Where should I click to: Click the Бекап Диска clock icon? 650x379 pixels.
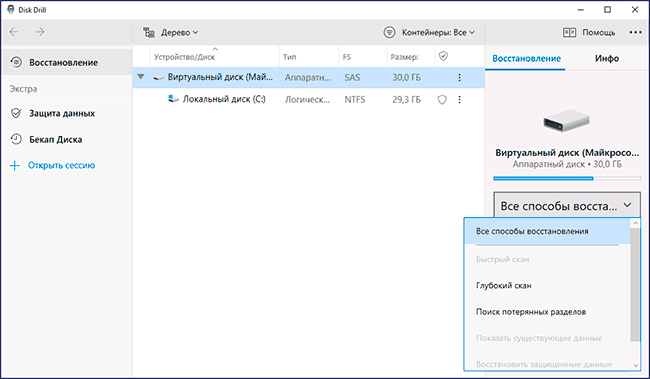click(x=16, y=139)
